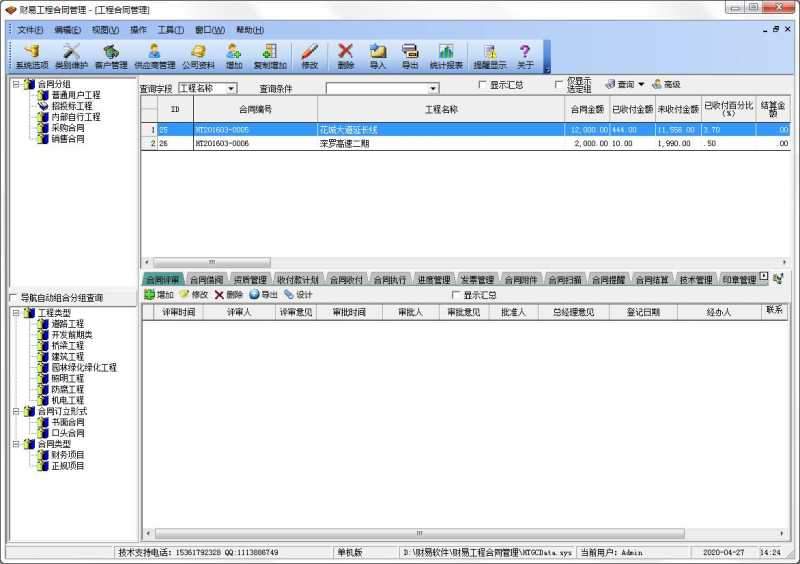Open 统计报表 chart icon
The width and height of the screenshot is (800, 564).
(x=445, y=55)
